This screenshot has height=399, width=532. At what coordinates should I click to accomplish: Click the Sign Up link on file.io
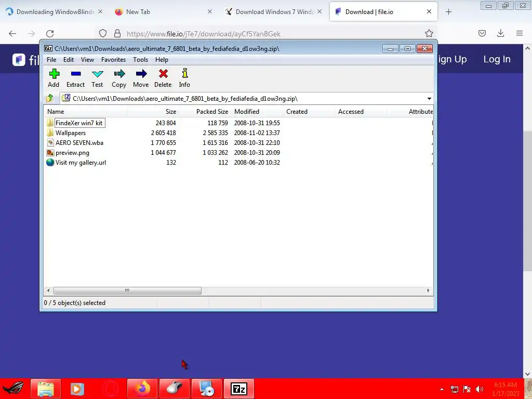click(x=453, y=59)
